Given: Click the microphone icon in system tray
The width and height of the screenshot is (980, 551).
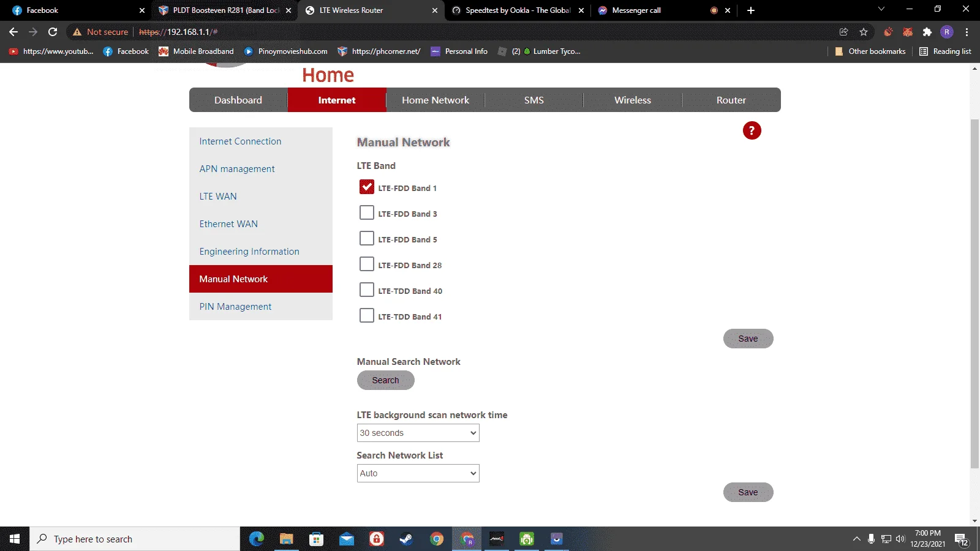Looking at the screenshot, I should pos(871,539).
